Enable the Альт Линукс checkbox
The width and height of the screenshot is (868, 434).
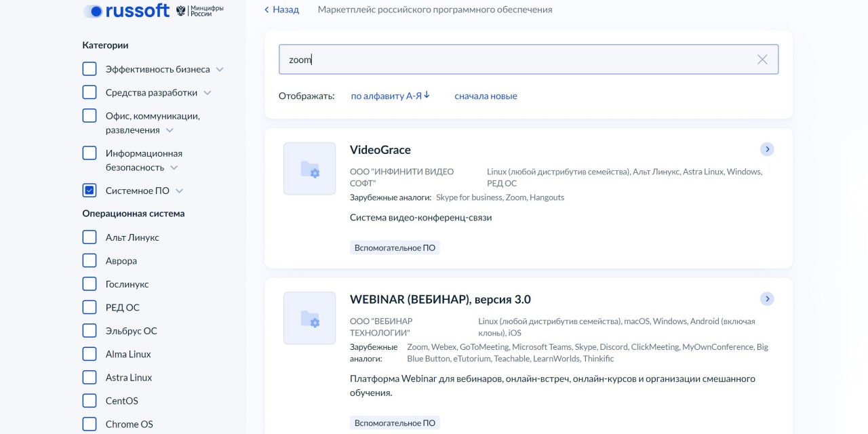pyautogui.click(x=90, y=237)
